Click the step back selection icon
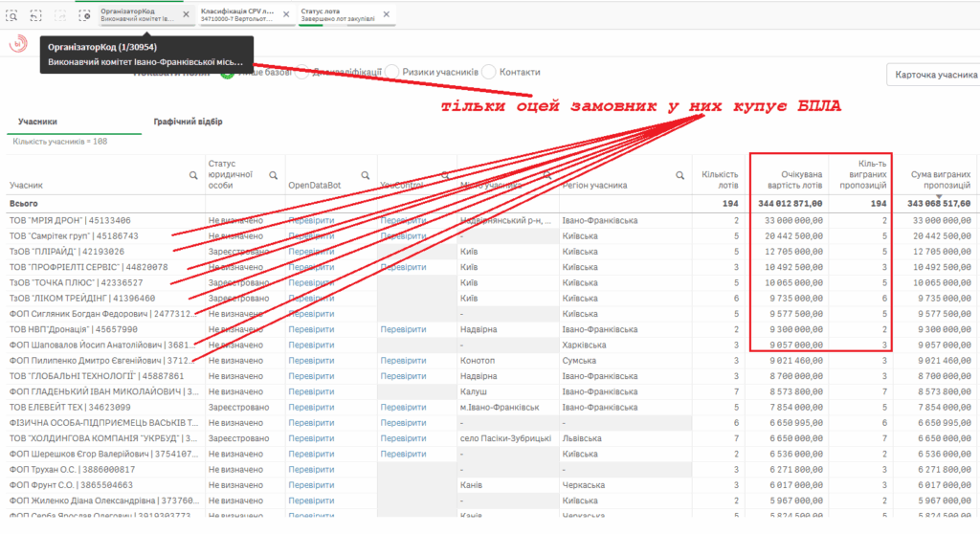The image size is (980, 534). 36,15
